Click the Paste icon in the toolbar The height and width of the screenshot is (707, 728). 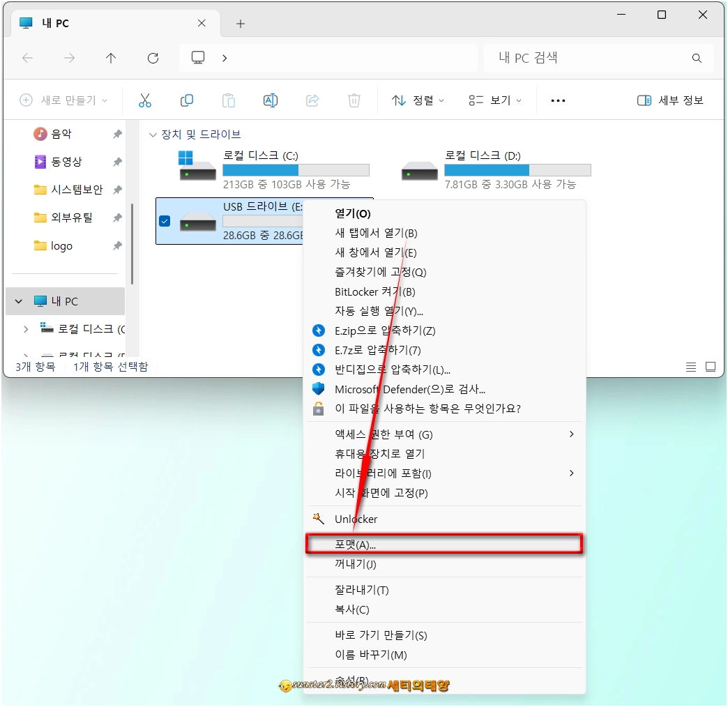pos(229,100)
